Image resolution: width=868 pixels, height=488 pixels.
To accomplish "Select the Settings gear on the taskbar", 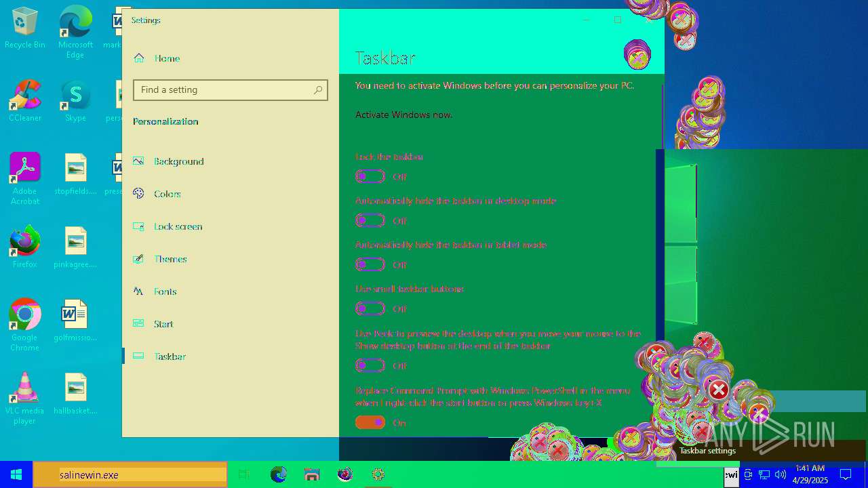I will click(x=378, y=474).
